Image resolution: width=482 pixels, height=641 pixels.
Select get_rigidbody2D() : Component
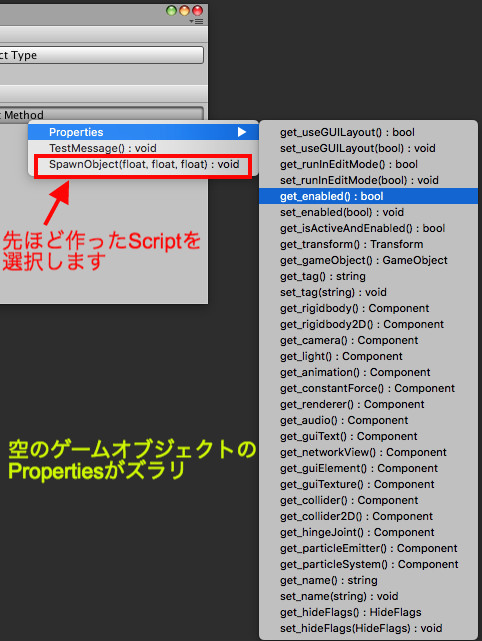(368, 324)
